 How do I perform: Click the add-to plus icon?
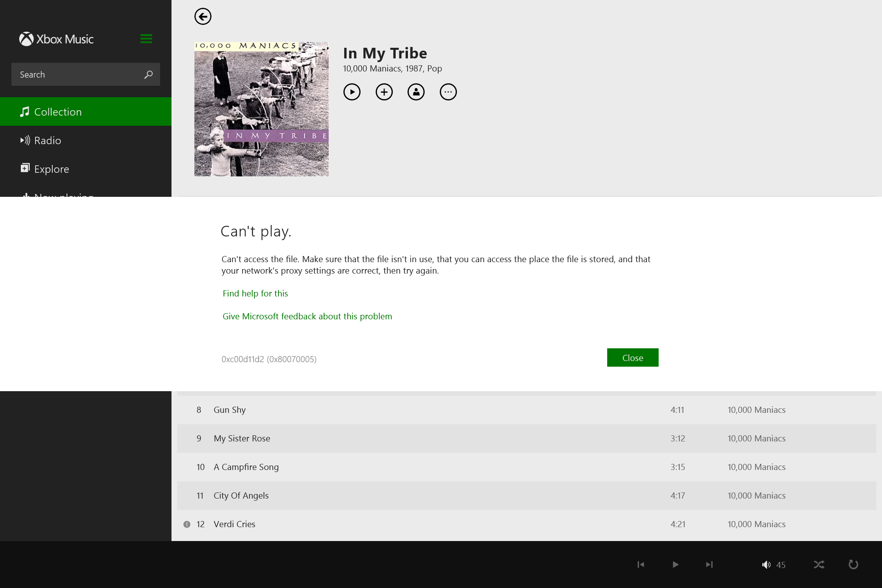coord(384,92)
